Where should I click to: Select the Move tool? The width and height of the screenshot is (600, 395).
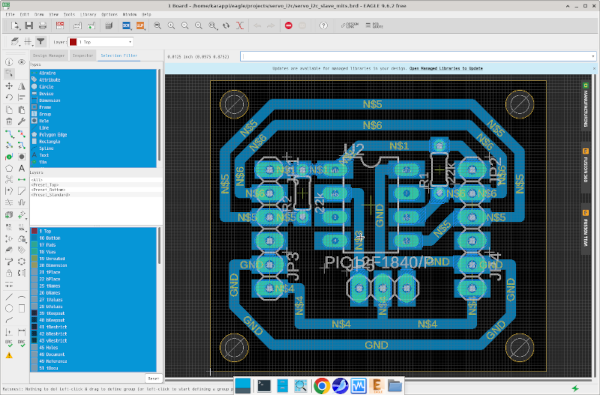click(9, 86)
